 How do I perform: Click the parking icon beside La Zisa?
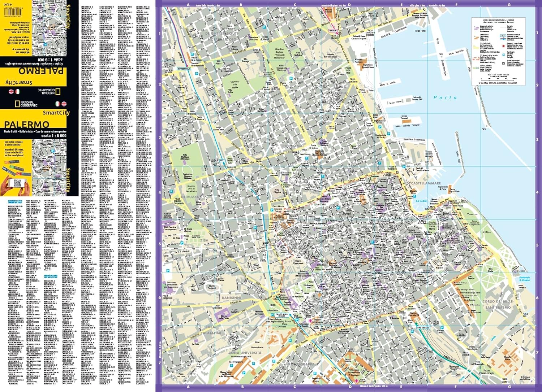click(182, 243)
